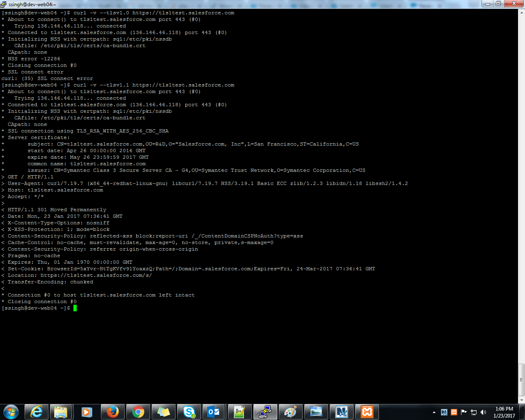Click the green terminal cursor block
This screenshot has height=420, width=525.
pyautogui.click(x=75, y=308)
